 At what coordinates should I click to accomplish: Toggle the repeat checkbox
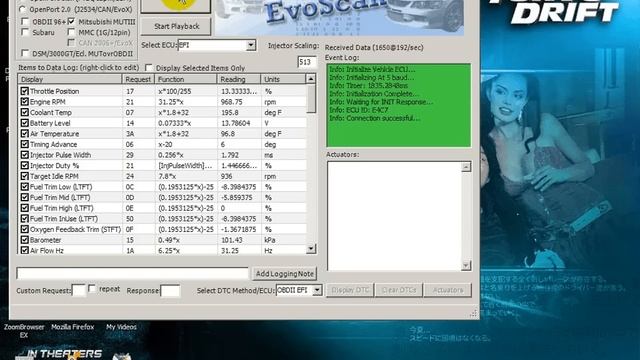coord(92,289)
